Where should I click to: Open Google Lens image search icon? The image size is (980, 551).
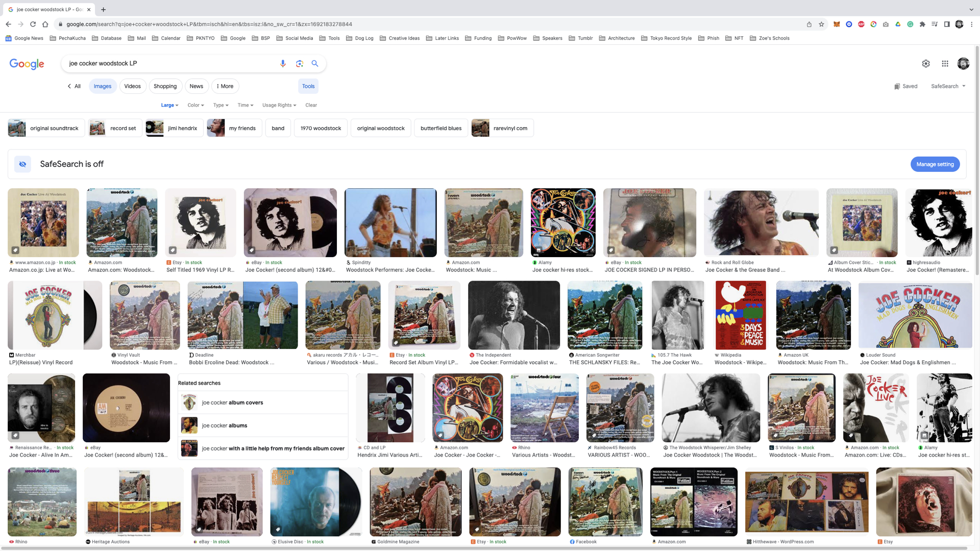300,63
